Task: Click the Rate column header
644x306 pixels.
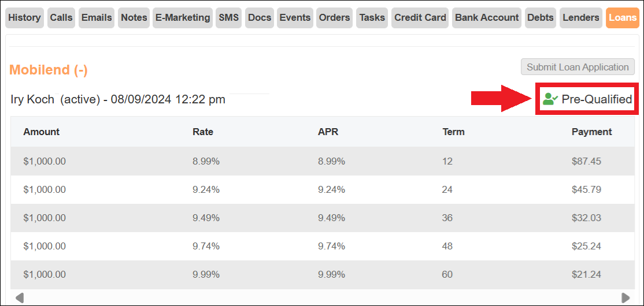Action: [203, 132]
